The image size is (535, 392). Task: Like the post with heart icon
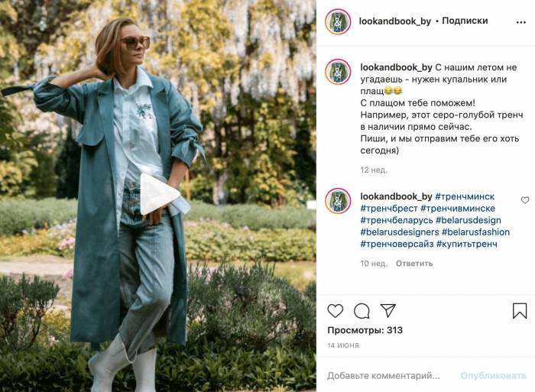[x=335, y=311]
